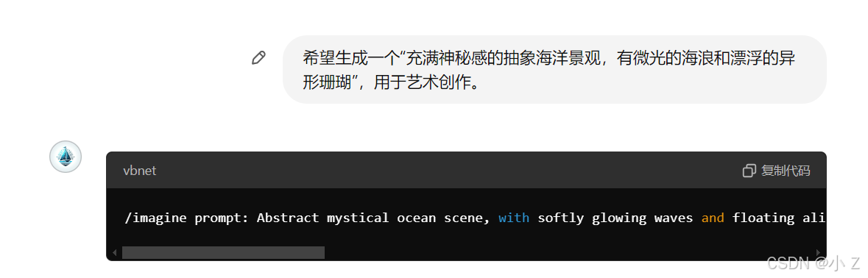Select the 复制代码 button text
Viewport: 868px width, 278px height.
(786, 171)
